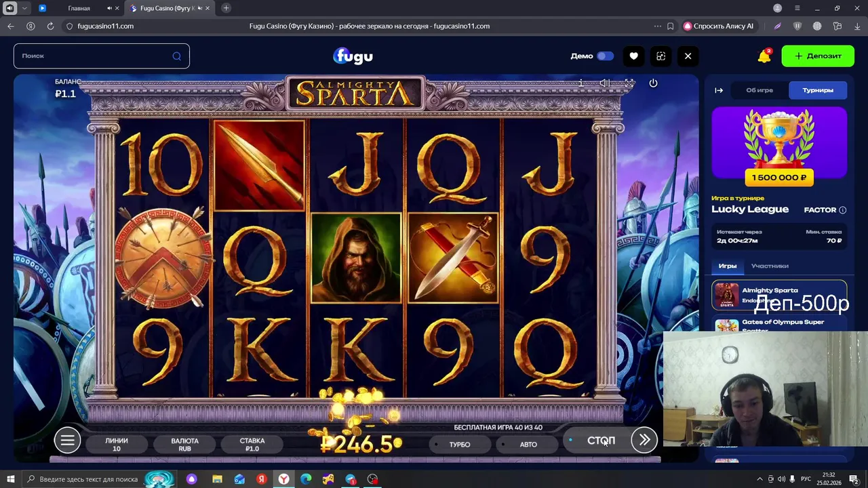Switch to the Главная tab
868x488 pixels.
(79, 8)
